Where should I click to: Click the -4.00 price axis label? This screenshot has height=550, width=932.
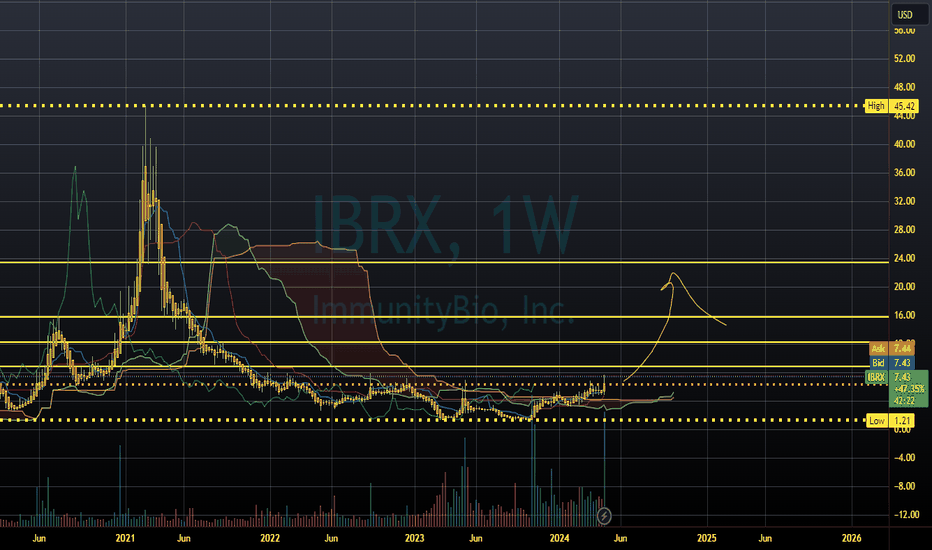pyautogui.click(x=904, y=457)
